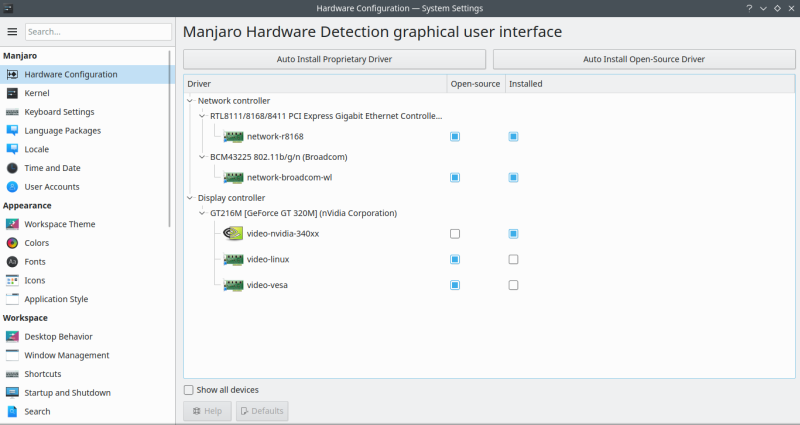
Task: Click the User Accounts icon
Action: pos(12,187)
